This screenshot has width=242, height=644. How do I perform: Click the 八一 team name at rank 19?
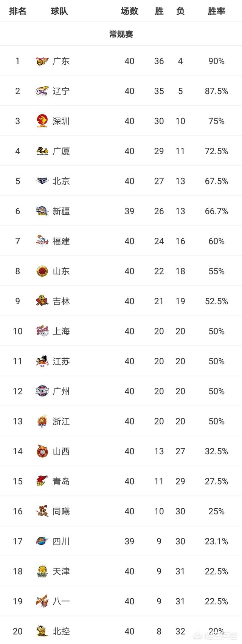(x=61, y=601)
